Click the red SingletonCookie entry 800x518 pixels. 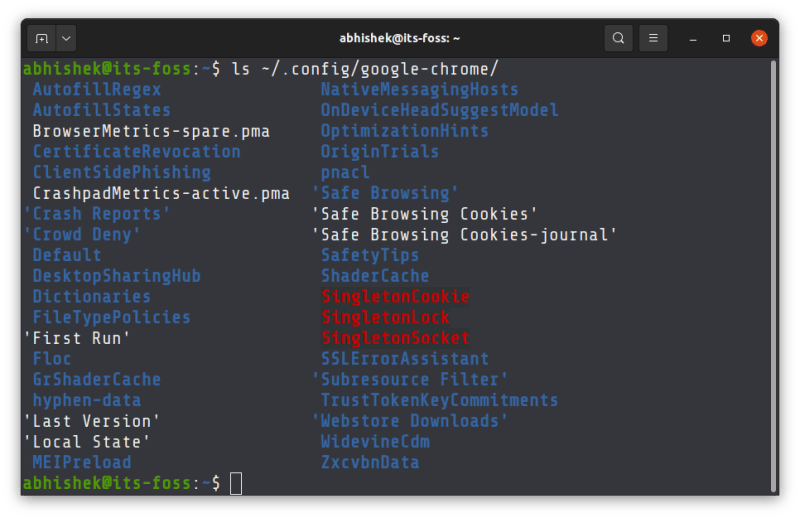tap(395, 297)
